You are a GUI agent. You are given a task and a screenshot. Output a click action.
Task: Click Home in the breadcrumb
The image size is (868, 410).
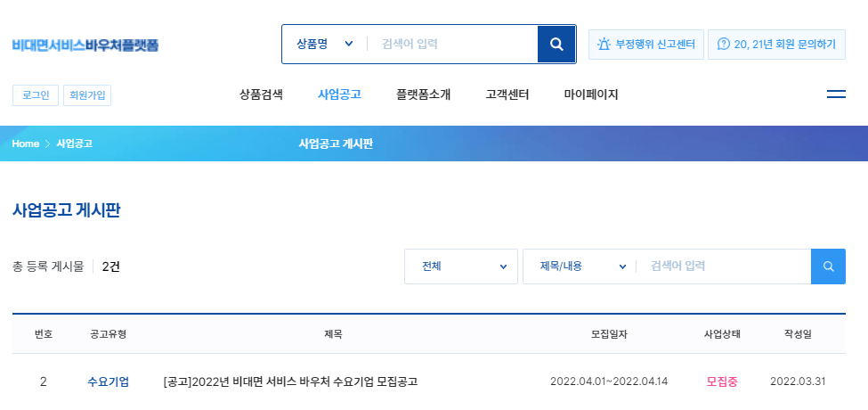26,143
